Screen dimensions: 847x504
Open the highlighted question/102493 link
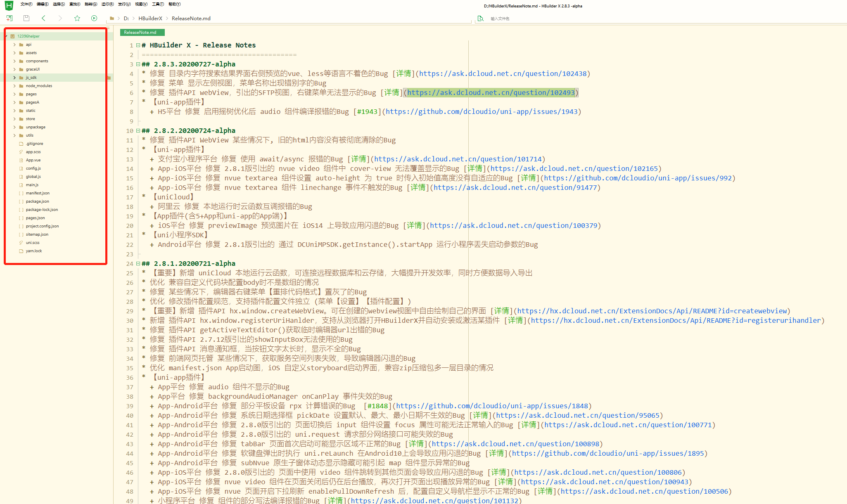(x=491, y=93)
